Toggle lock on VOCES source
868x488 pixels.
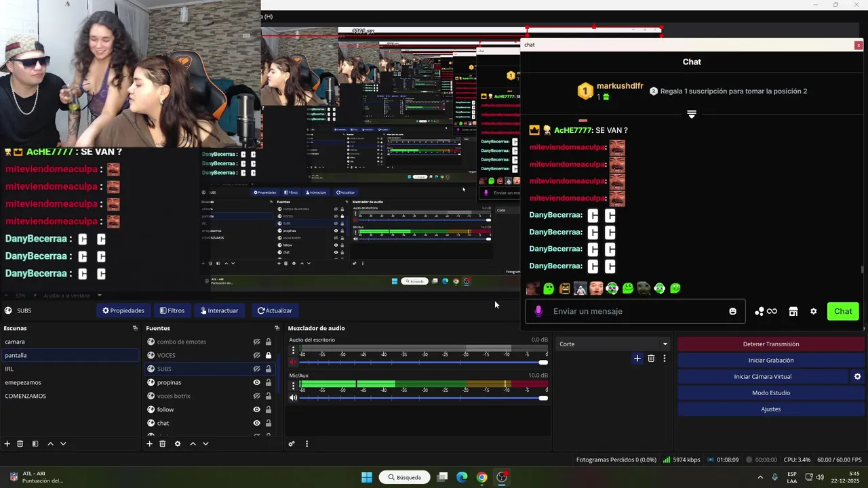point(269,355)
